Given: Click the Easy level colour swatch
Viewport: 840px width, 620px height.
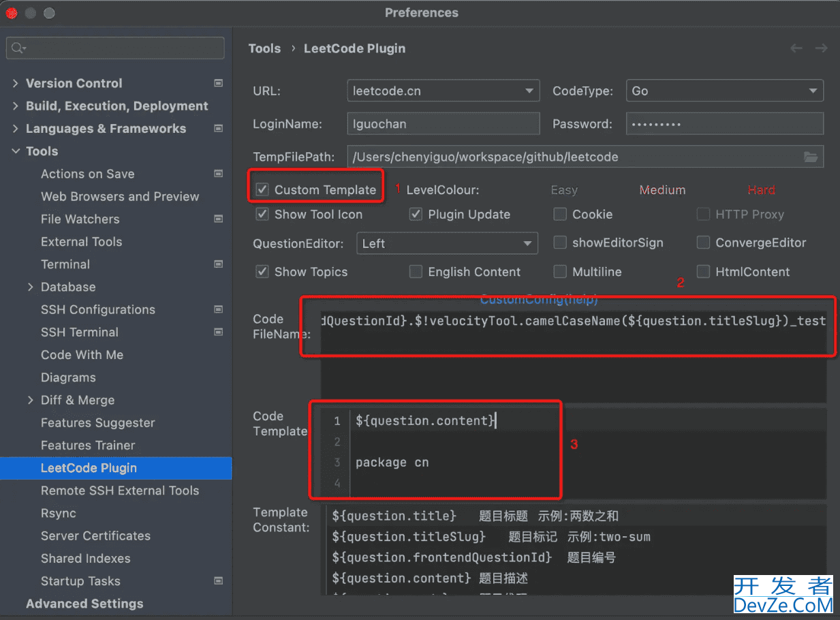Looking at the screenshot, I should 564,190.
